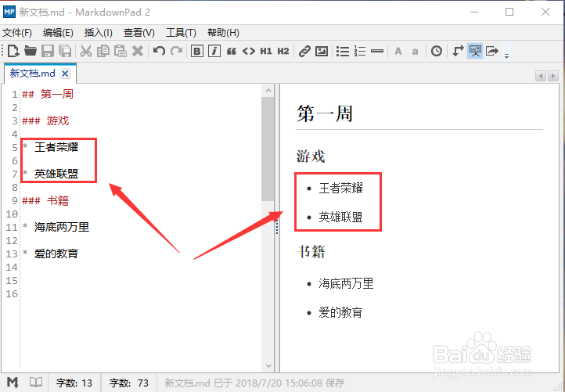Image resolution: width=565 pixels, height=392 pixels.
Task: Click the 第一周 heading in preview
Action: [325, 114]
